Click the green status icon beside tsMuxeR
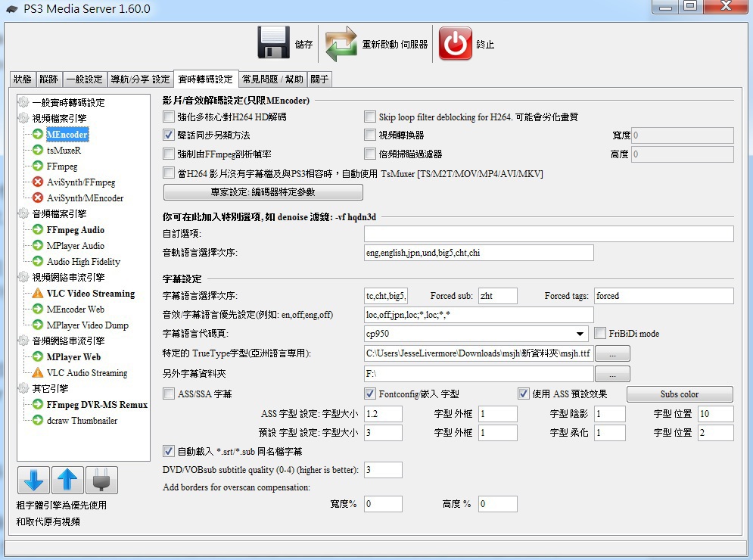The image size is (753, 560). pyautogui.click(x=38, y=150)
